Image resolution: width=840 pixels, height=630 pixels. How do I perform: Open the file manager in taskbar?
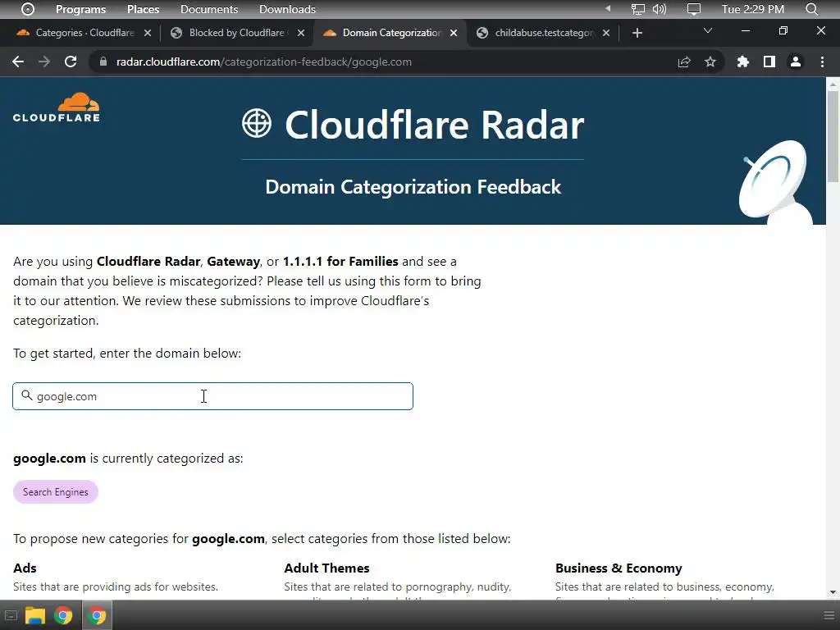tap(34, 615)
